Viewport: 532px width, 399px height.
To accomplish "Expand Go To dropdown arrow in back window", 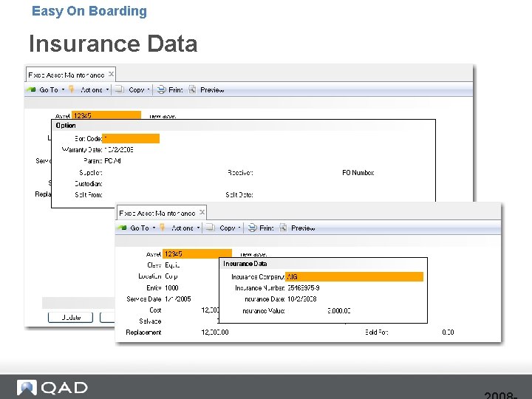I will coord(63,89).
